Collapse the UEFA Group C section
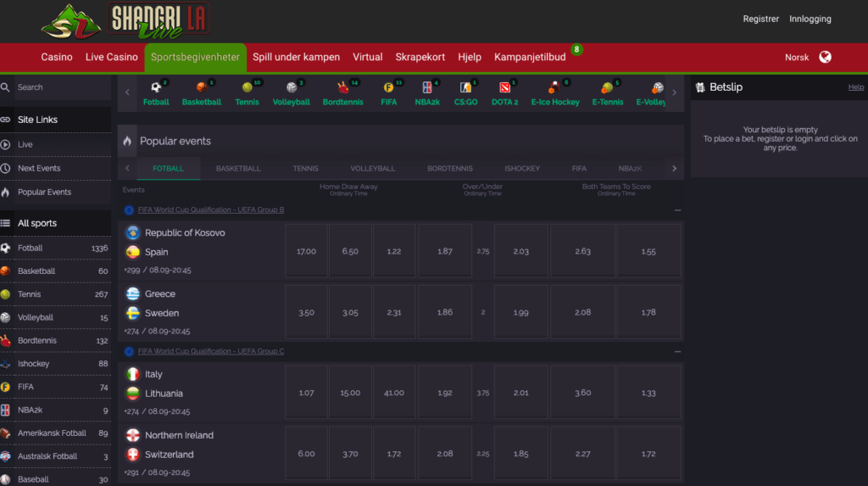The height and width of the screenshot is (486, 868). 677,351
